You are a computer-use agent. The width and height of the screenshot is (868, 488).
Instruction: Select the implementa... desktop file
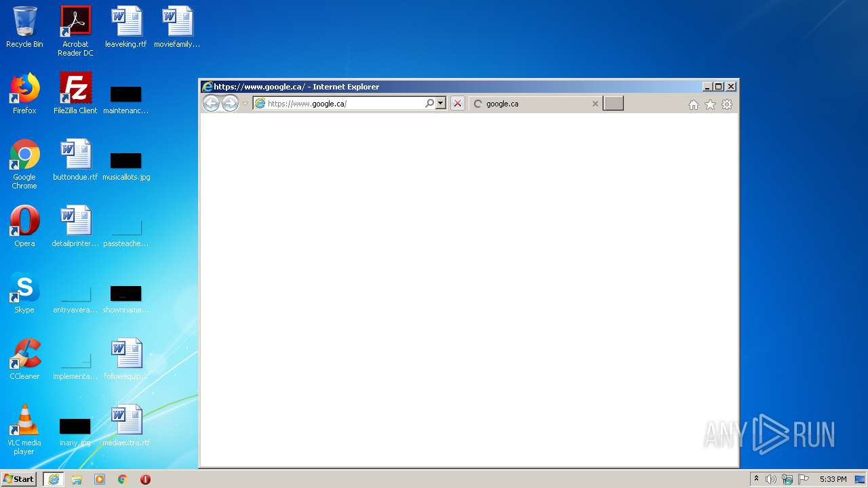75,366
